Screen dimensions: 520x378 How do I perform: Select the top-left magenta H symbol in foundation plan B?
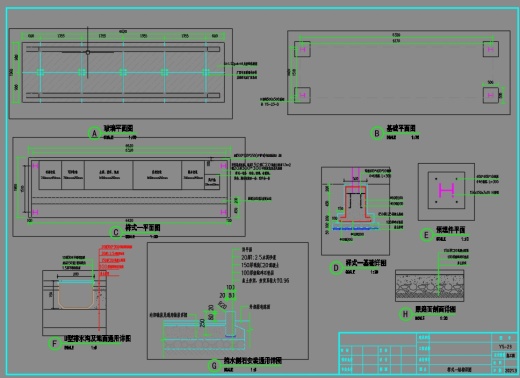(x=303, y=50)
